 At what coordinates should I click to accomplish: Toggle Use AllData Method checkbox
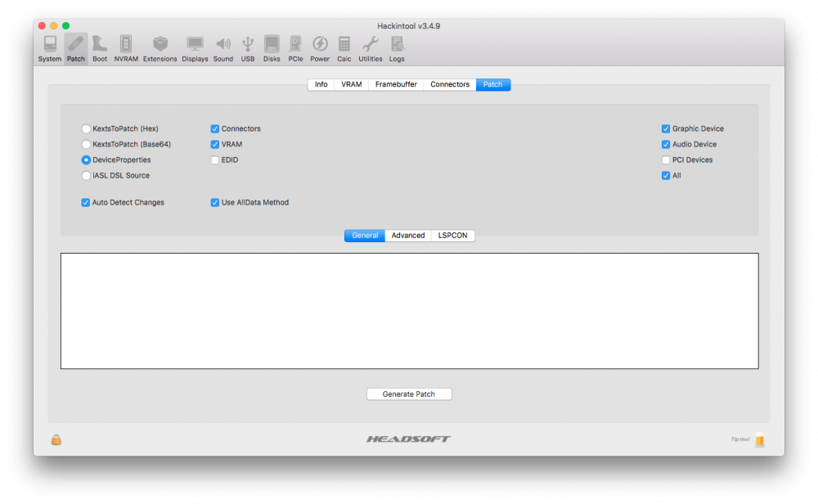(215, 202)
